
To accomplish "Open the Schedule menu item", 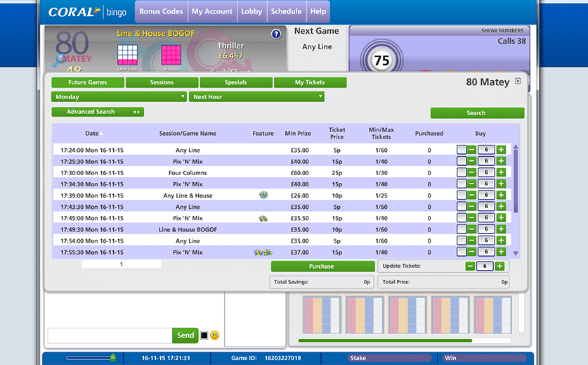I will point(286,12).
